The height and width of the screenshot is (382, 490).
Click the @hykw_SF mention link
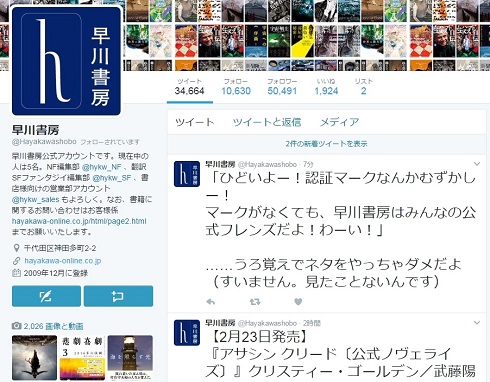pyautogui.click(x=112, y=178)
